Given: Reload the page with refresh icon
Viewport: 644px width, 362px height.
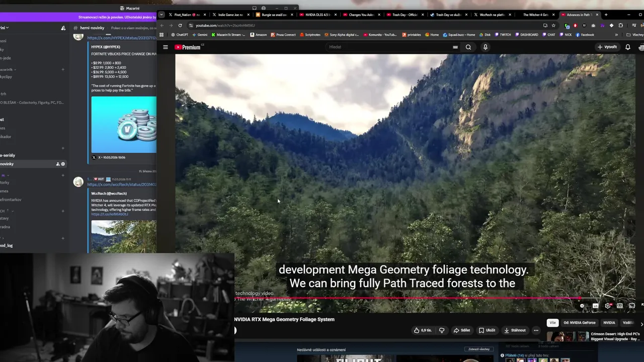Looking at the screenshot, I should [180, 25].
